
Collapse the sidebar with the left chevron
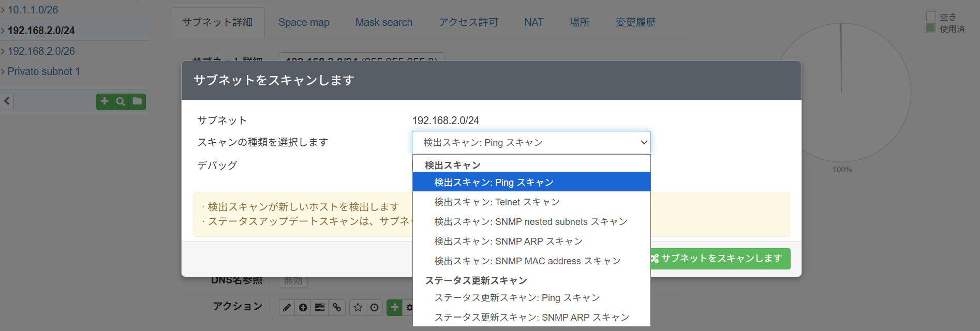click(x=7, y=101)
